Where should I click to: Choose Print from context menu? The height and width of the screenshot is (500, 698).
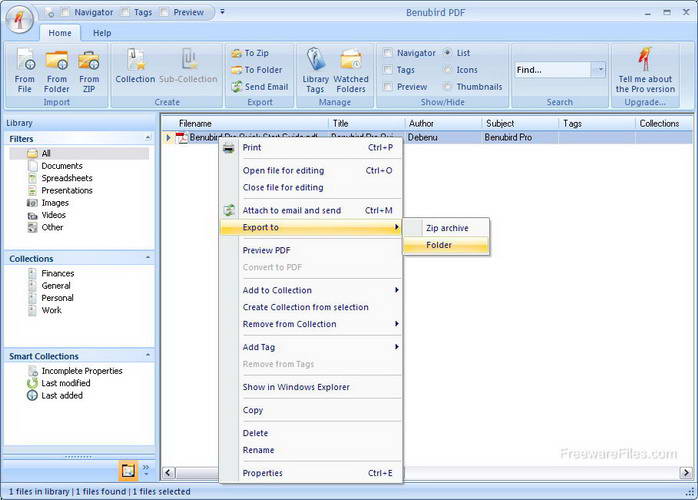coord(312,148)
